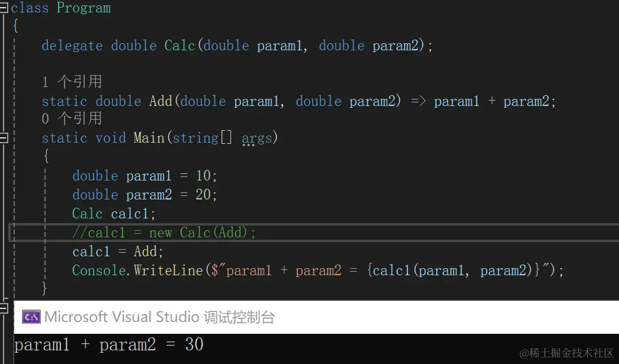Screen dimensions: 619x364
Task: Click 'string[]' in the Main signature
Action: pos(203,138)
